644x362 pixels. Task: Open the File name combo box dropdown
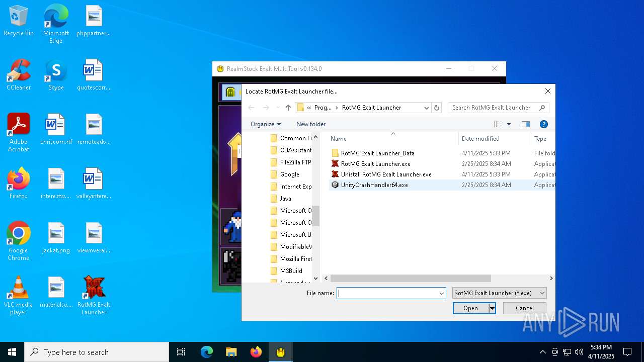coord(442,293)
